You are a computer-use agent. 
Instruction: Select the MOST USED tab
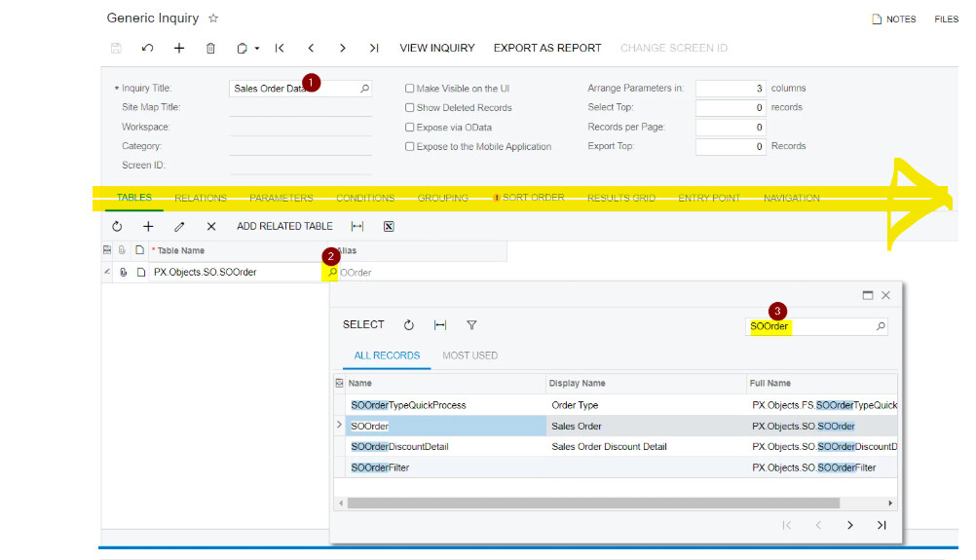(469, 355)
